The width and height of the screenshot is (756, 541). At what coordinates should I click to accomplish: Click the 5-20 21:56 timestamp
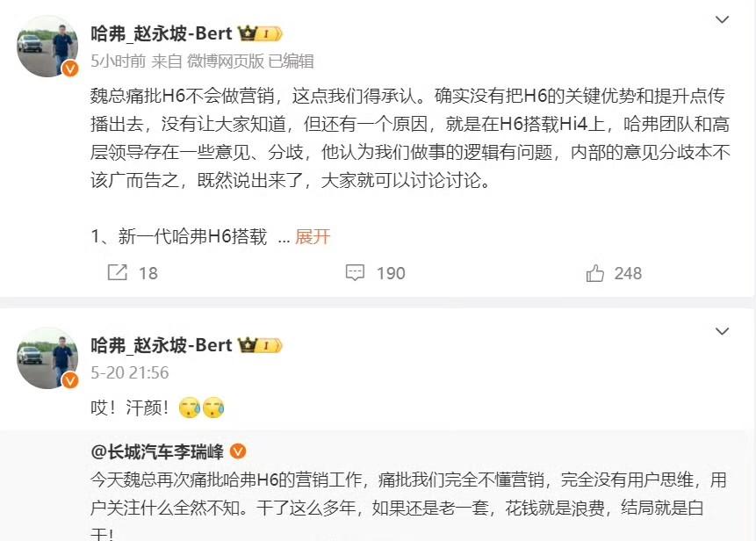tap(130, 372)
